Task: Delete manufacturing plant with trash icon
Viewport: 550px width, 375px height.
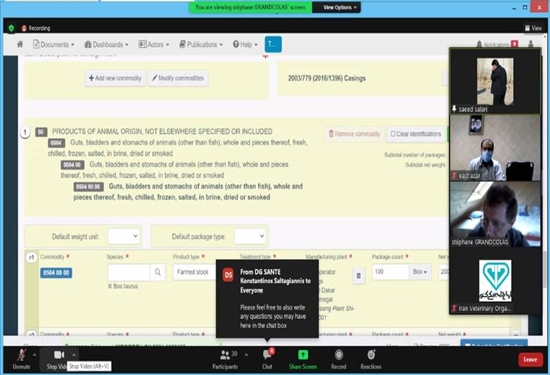Action: coord(358,276)
